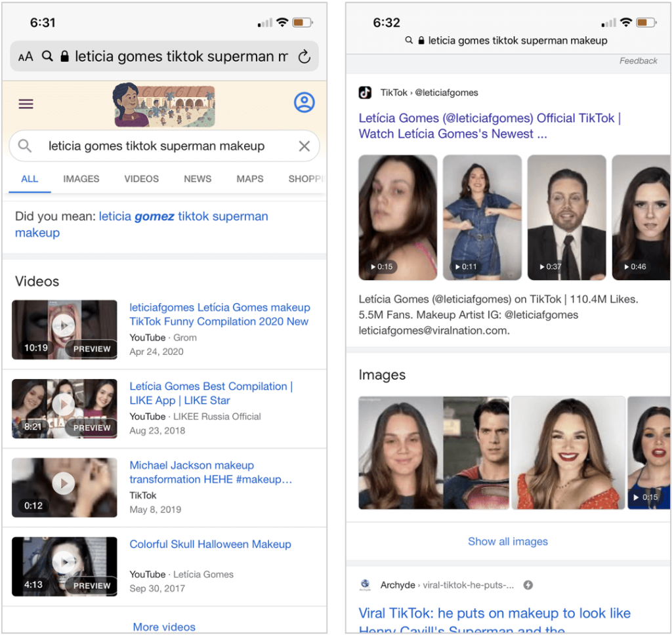This screenshot has width=672, height=635.
Task: Tap padlock icon in right phone address bar
Action: 421,40
